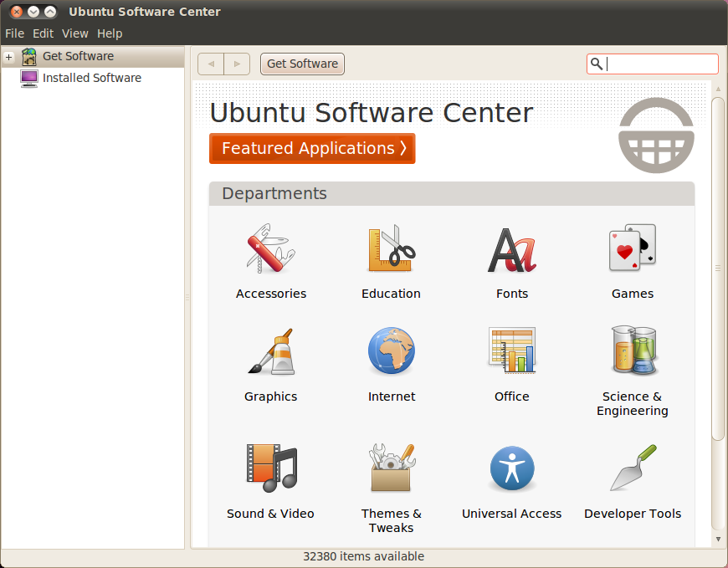Open the Graphics paintbrush icon
728x568 pixels.
(270, 351)
